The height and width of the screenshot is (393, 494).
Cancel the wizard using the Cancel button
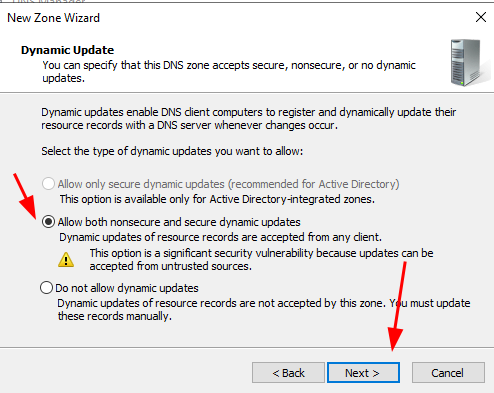click(x=448, y=373)
